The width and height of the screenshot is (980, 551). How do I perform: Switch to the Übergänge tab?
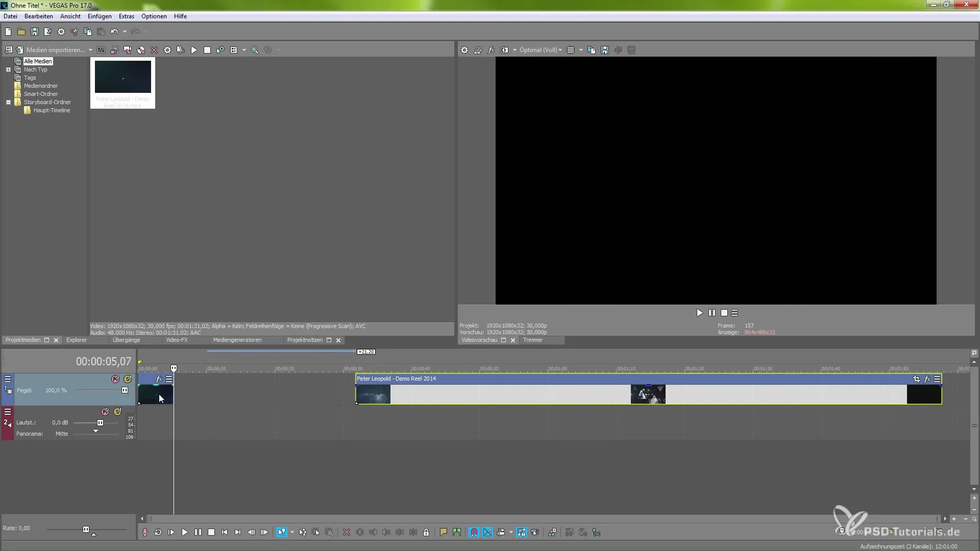coord(126,340)
